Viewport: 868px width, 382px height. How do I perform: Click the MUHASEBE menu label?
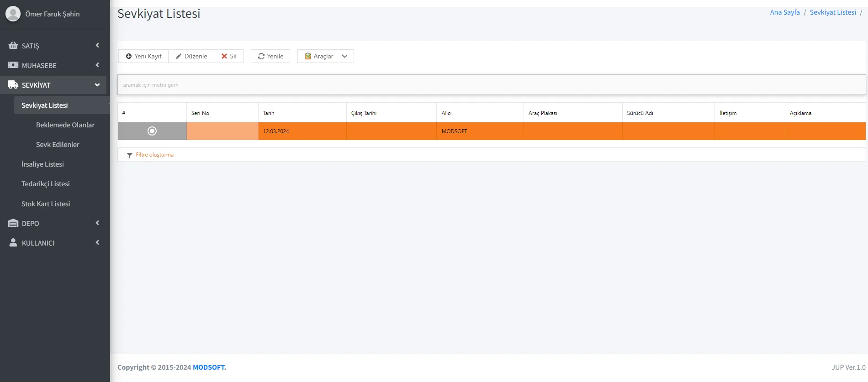[39, 65]
